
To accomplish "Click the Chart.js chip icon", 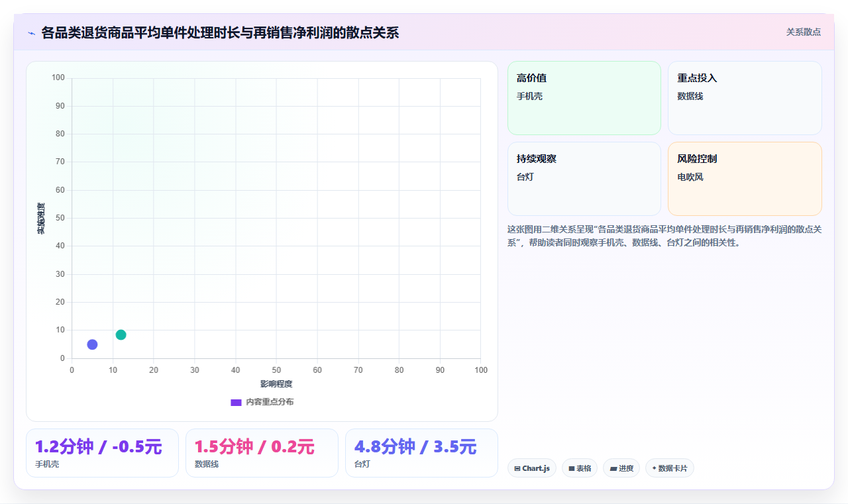I will (x=517, y=468).
